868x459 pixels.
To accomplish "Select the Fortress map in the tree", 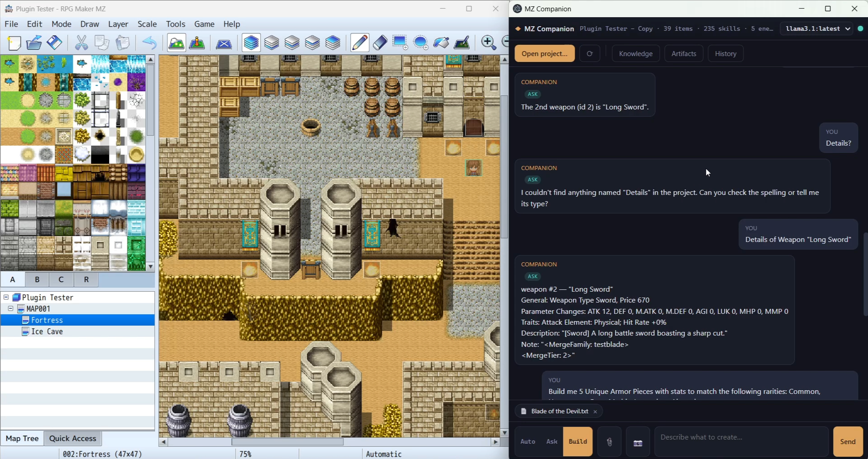I will (x=77, y=320).
